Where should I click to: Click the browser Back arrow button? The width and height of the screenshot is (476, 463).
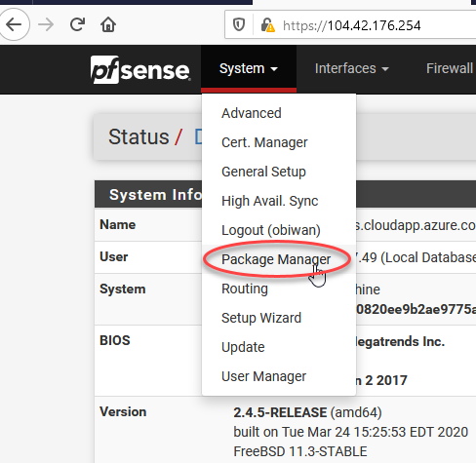(x=14, y=24)
